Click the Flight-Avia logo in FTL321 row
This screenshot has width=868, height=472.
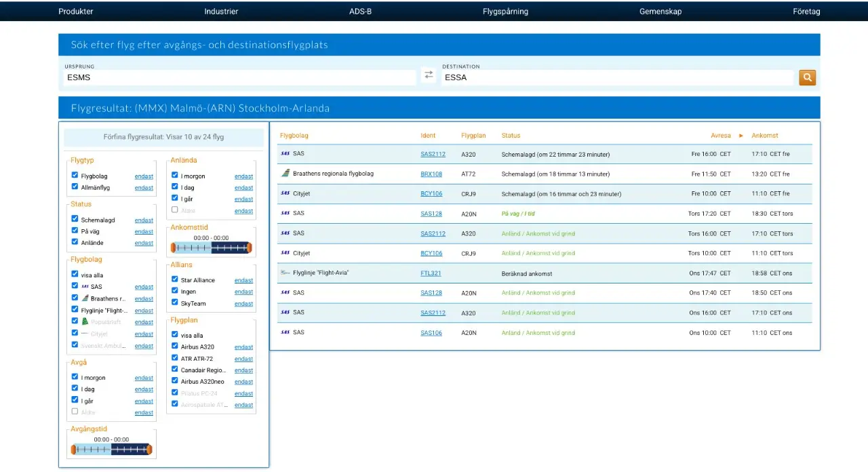pyautogui.click(x=285, y=273)
